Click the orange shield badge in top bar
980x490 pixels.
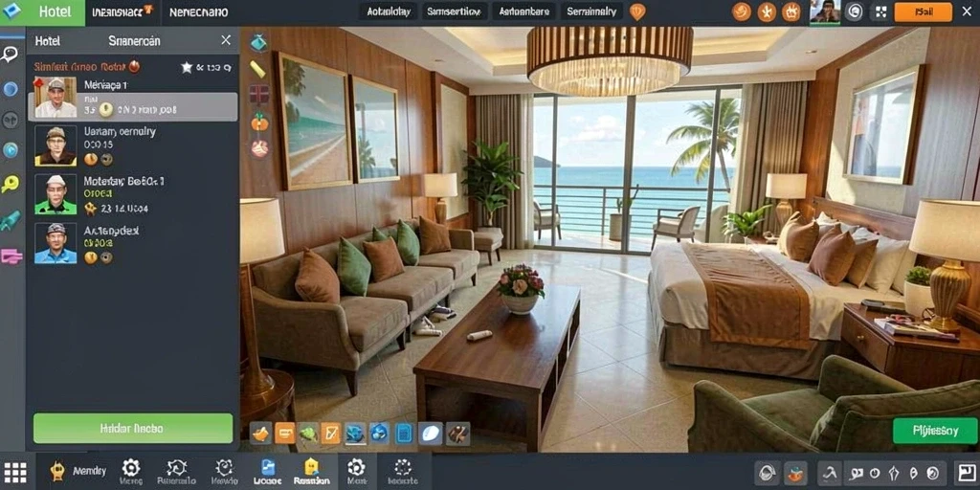click(636, 11)
